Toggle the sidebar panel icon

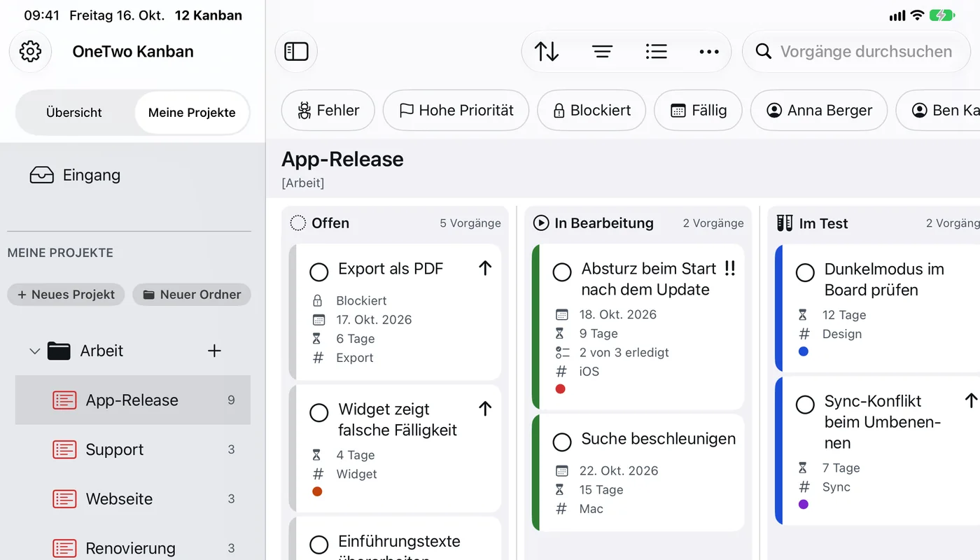pyautogui.click(x=296, y=51)
